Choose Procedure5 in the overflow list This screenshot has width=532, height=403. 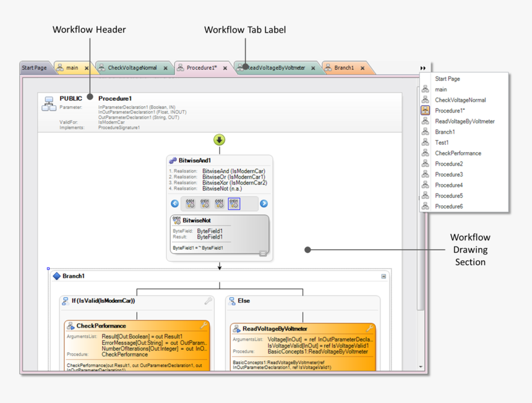(448, 196)
